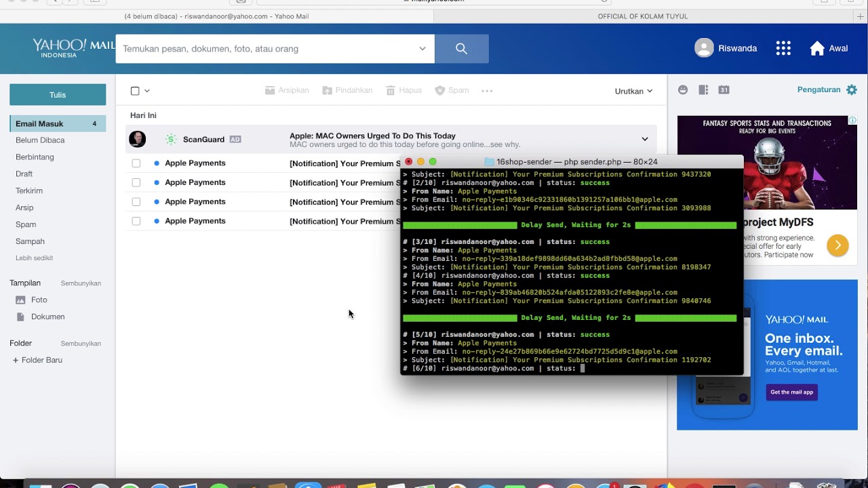The width and height of the screenshot is (868, 488).
Task: Click the Foto view icon
Action: pos(20,300)
